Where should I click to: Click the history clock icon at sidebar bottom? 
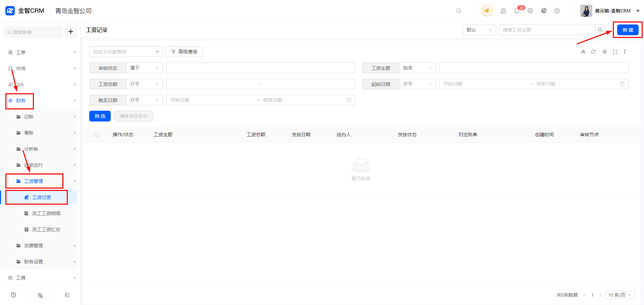tap(13, 295)
